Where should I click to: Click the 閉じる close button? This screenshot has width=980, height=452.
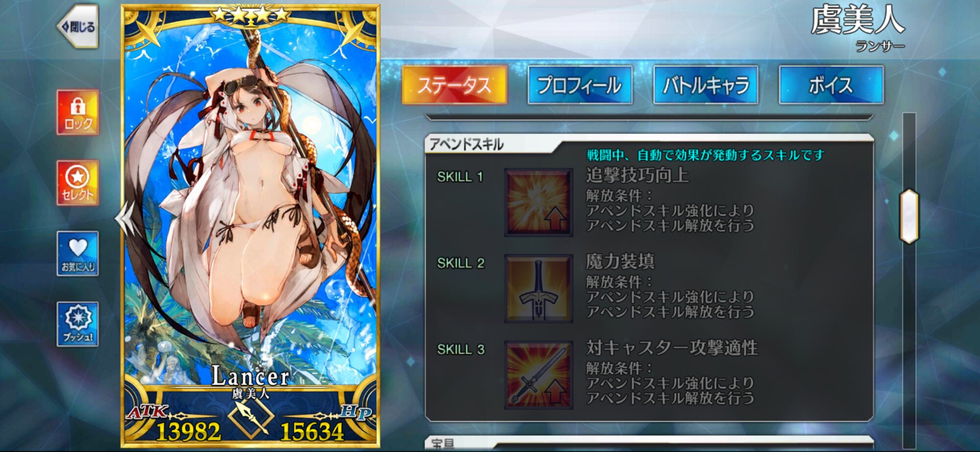click(x=78, y=26)
